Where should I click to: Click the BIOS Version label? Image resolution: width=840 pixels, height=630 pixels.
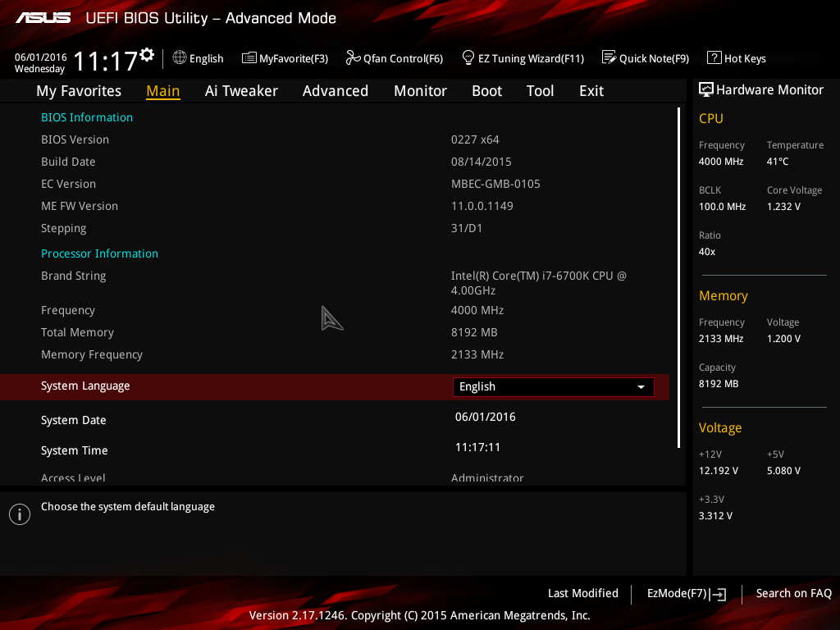click(75, 139)
